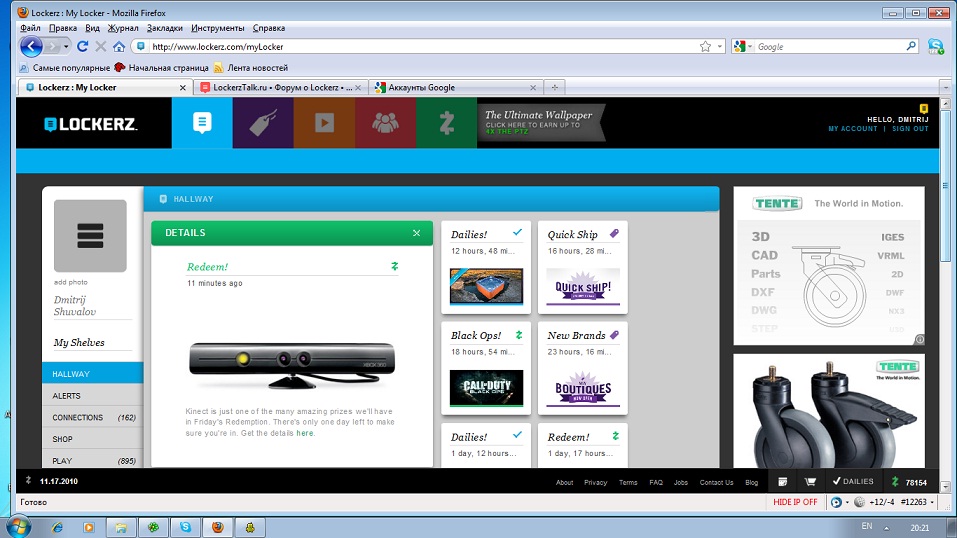The height and width of the screenshot is (538, 957).
Task: Click The Ultimate Wallpaper banner
Action: (x=541, y=122)
